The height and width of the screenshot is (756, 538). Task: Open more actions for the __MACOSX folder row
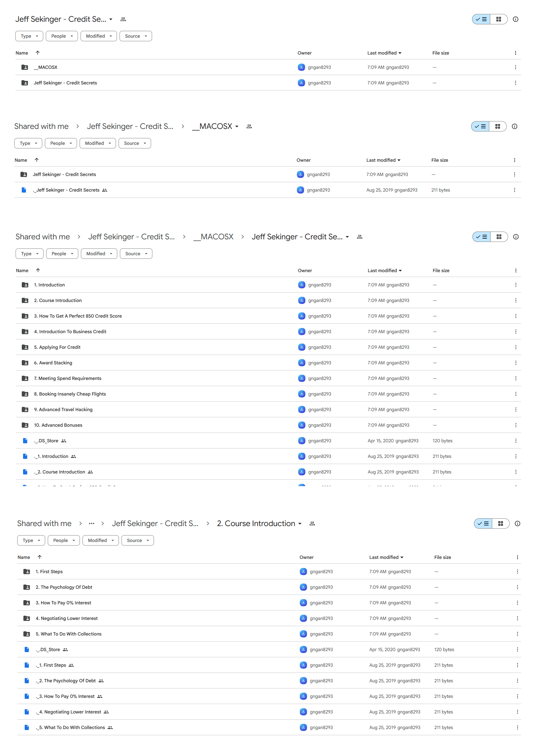point(515,67)
